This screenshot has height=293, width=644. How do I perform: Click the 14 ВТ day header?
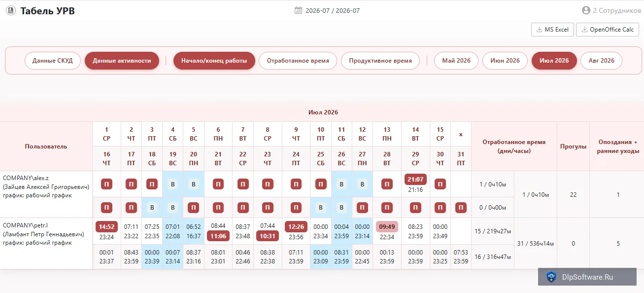[415, 134]
